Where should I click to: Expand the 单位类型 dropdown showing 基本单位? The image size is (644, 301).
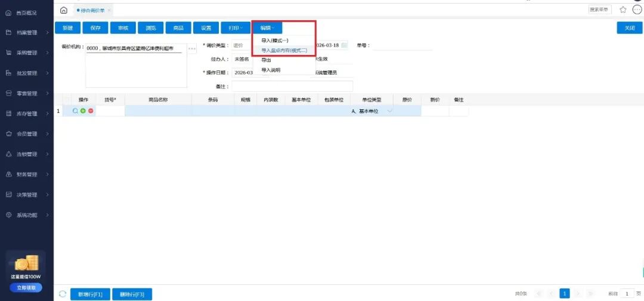[391, 111]
